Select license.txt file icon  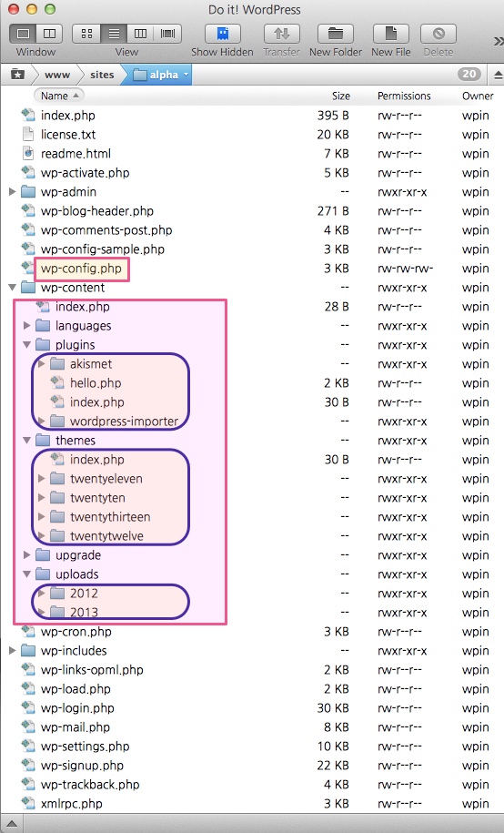27,135
